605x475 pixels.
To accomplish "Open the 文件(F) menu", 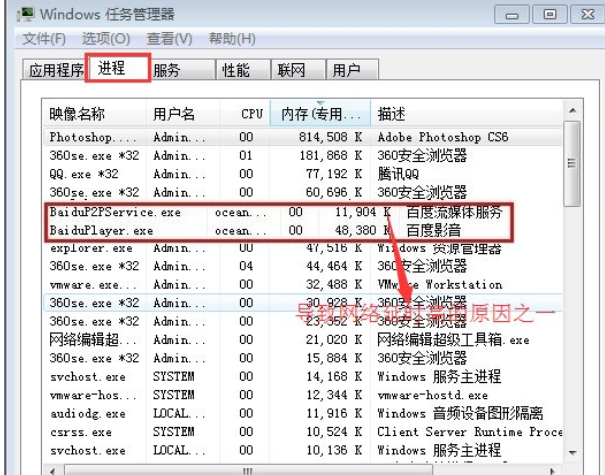I will click(44, 39).
